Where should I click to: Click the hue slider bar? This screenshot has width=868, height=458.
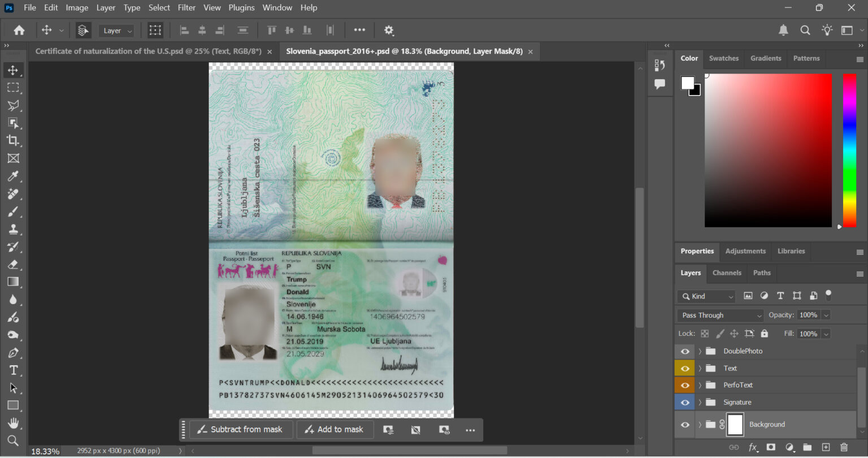tap(850, 150)
